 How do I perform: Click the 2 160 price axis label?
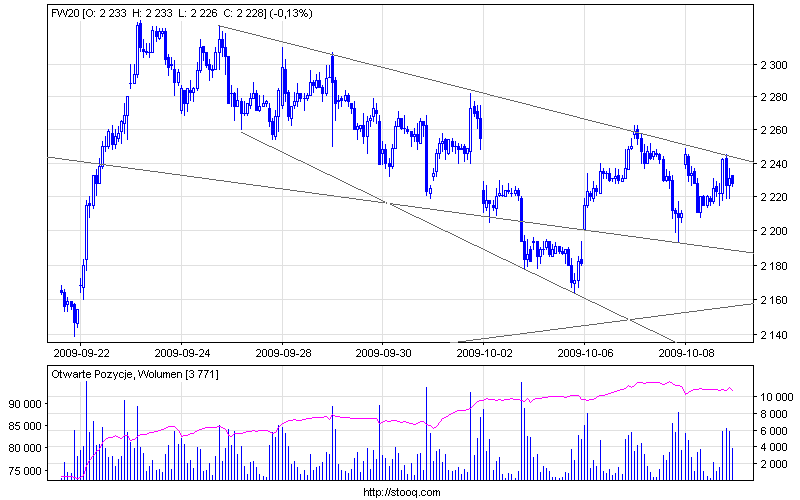pos(773,300)
